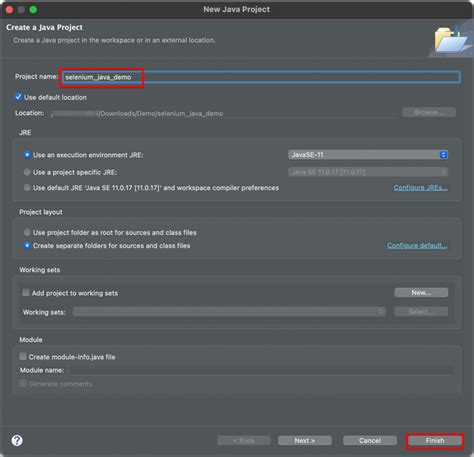
Task: Focus the Project name text field
Action: tap(261, 77)
